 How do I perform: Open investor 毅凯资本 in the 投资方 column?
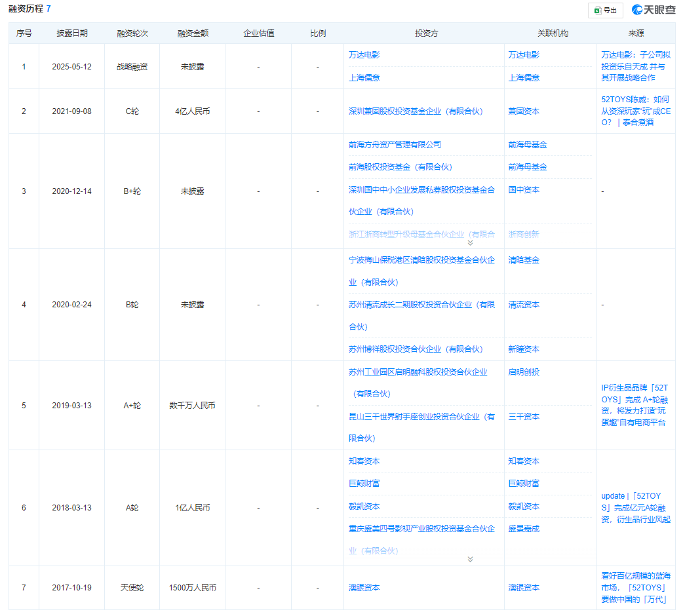click(x=364, y=507)
